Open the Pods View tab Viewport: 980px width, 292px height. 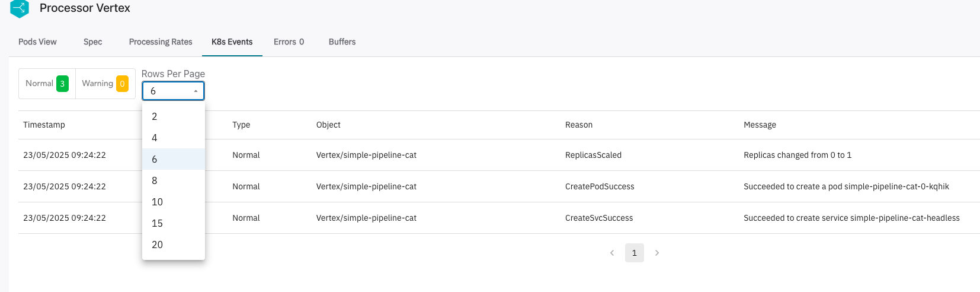(37, 42)
